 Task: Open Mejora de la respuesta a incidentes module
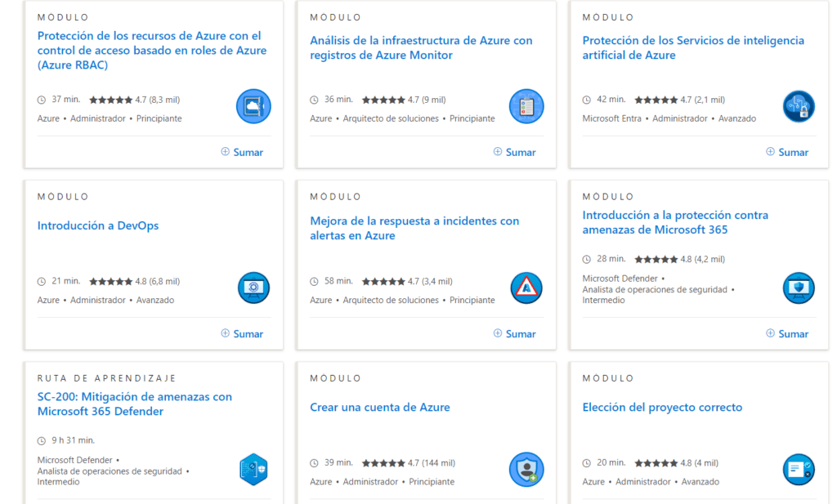click(414, 228)
